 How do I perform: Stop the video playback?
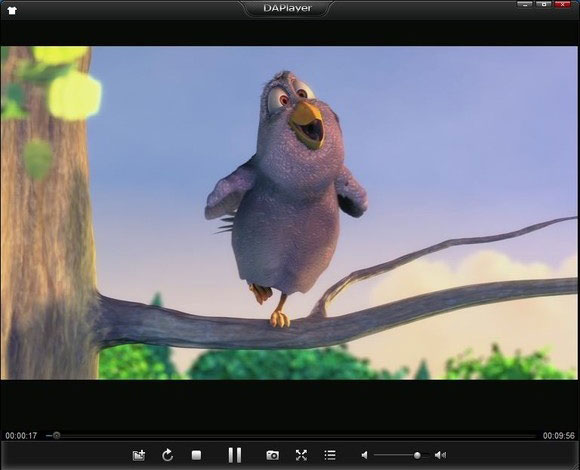(196, 455)
